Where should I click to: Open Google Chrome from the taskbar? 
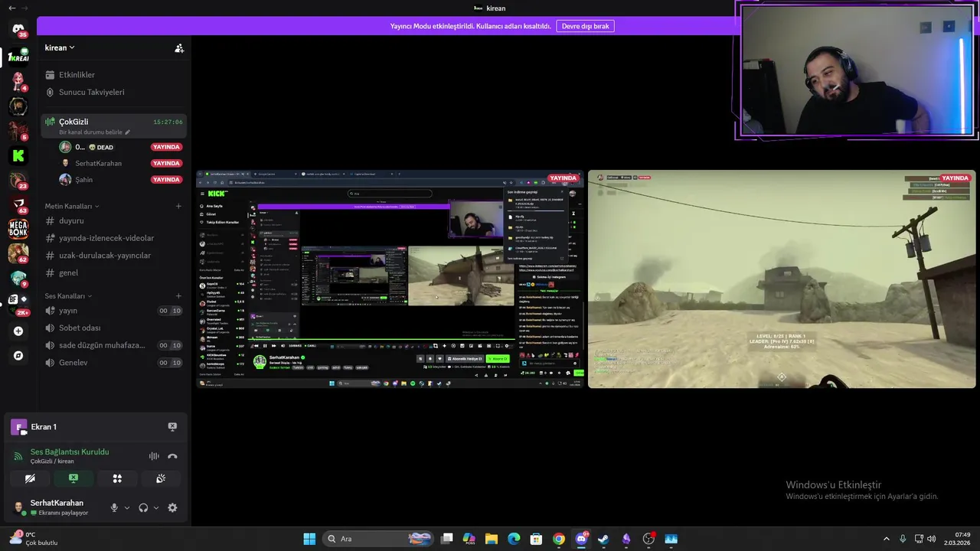[x=559, y=539]
